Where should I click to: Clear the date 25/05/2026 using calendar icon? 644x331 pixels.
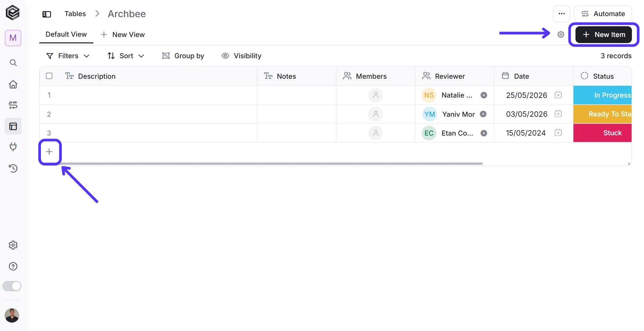(558, 95)
